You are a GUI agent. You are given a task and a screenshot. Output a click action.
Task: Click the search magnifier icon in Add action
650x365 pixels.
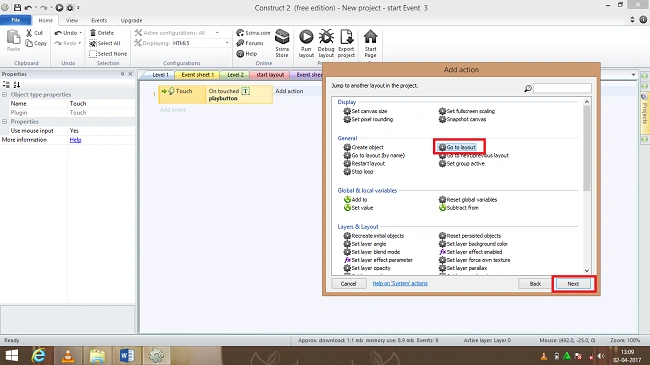(x=528, y=88)
